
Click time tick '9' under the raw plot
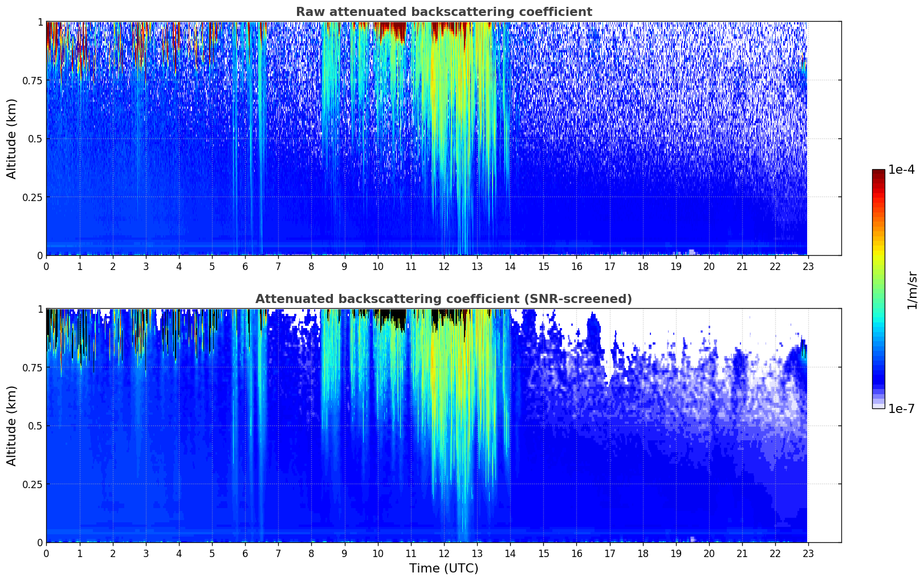(344, 266)
